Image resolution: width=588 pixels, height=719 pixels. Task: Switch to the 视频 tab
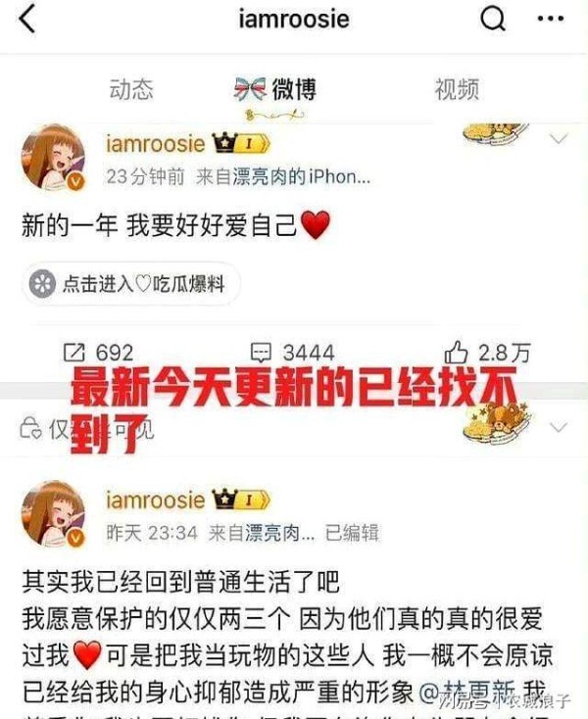pos(457,89)
